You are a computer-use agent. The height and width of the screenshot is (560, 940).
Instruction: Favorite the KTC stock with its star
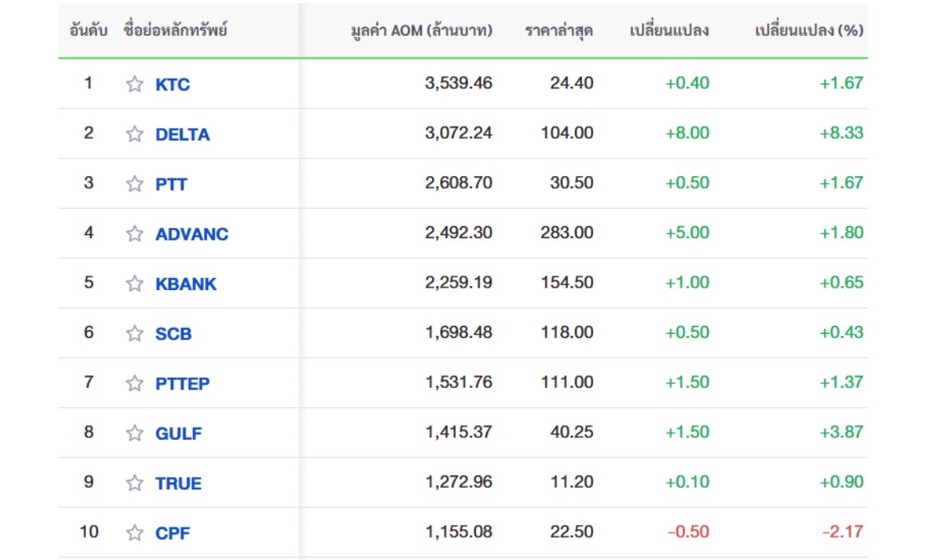click(x=134, y=84)
